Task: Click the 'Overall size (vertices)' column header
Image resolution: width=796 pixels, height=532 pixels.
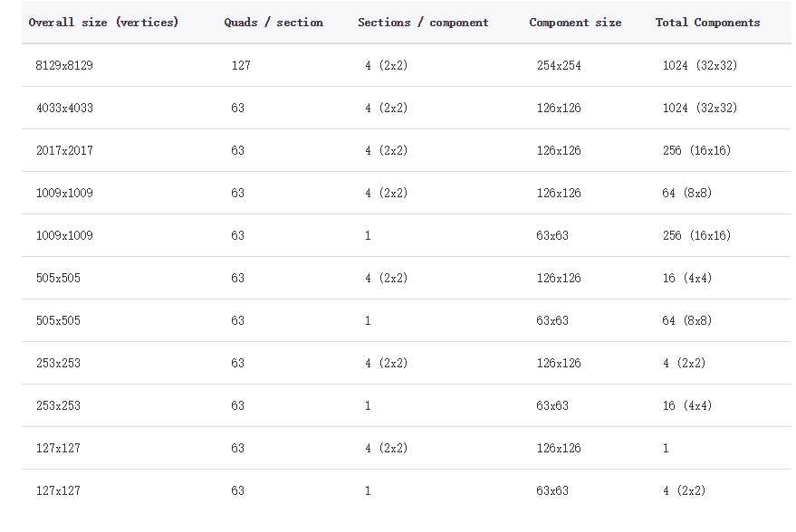Action: (x=103, y=23)
